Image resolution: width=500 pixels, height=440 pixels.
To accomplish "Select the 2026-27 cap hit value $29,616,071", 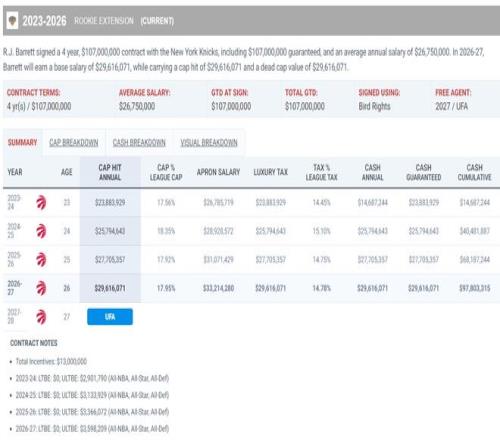I will point(110,288).
